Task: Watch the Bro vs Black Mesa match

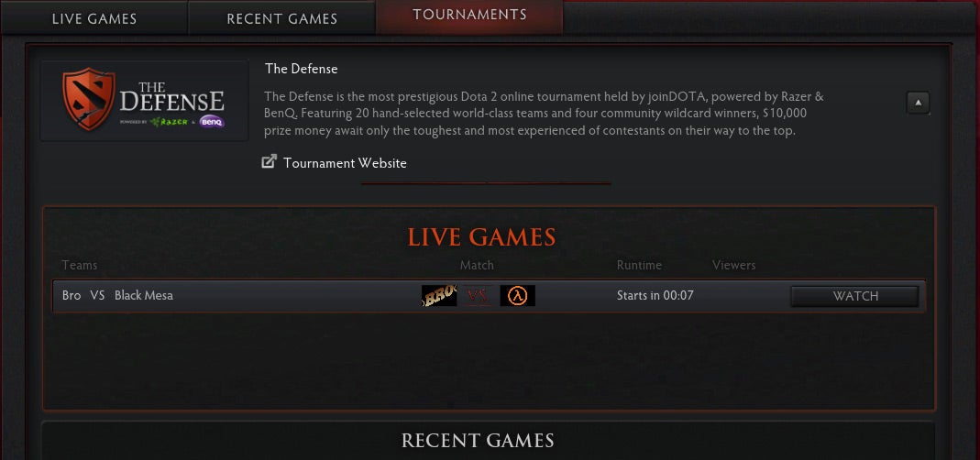Action: click(854, 296)
